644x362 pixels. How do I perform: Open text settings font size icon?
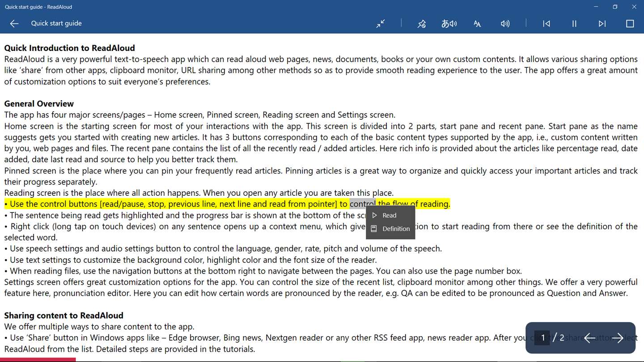pos(477,24)
